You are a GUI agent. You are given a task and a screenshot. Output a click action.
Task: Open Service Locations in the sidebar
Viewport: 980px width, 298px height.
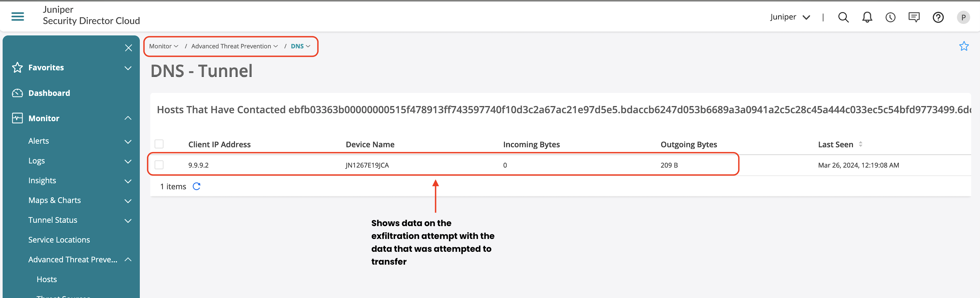[59, 239]
